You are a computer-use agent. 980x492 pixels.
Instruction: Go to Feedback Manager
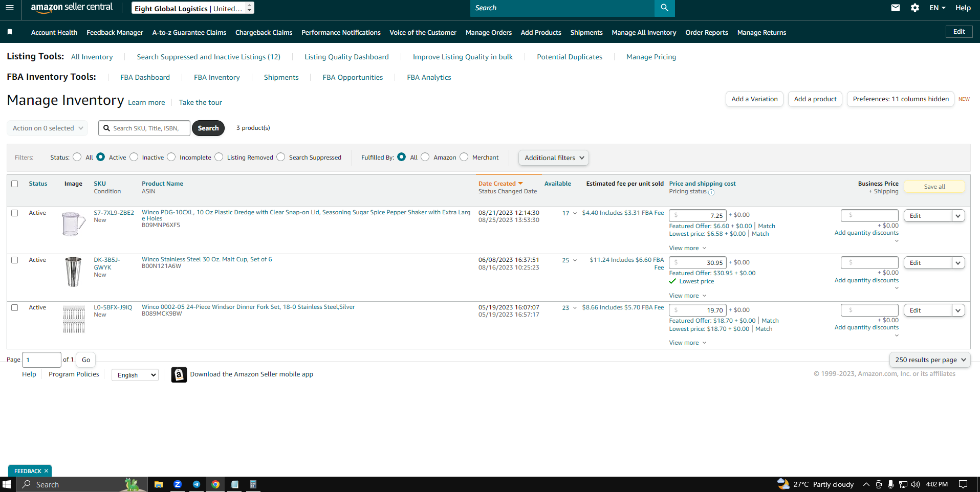[x=115, y=32]
